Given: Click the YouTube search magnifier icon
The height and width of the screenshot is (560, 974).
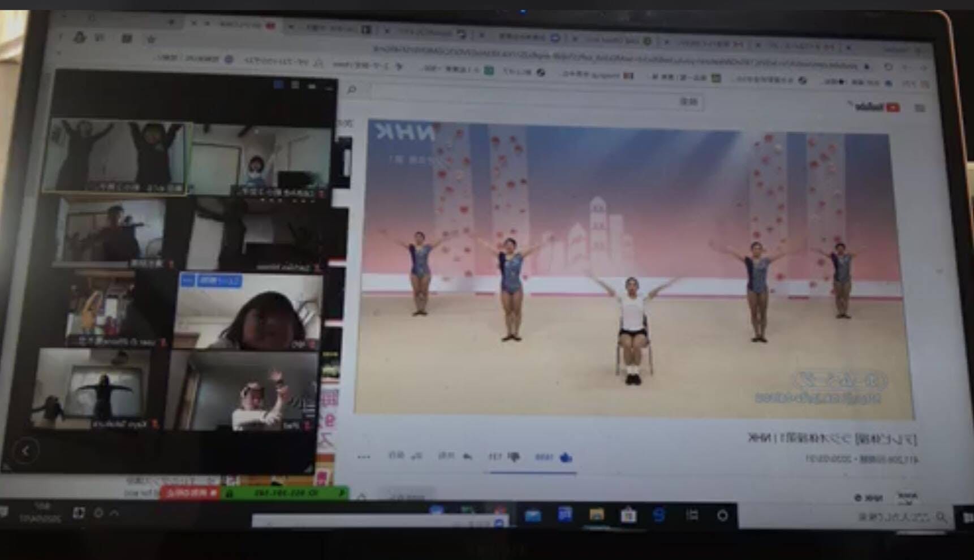Looking at the screenshot, I should [352, 89].
